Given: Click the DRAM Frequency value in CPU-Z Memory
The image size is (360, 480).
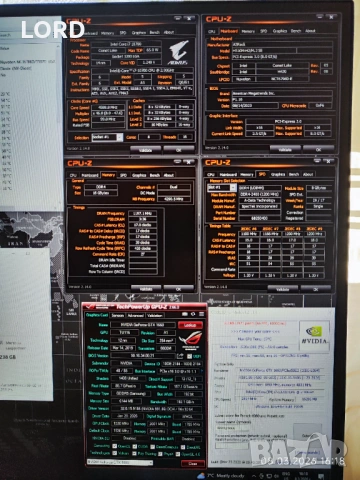Looking at the screenshot, I should click(x=143, y=213).
